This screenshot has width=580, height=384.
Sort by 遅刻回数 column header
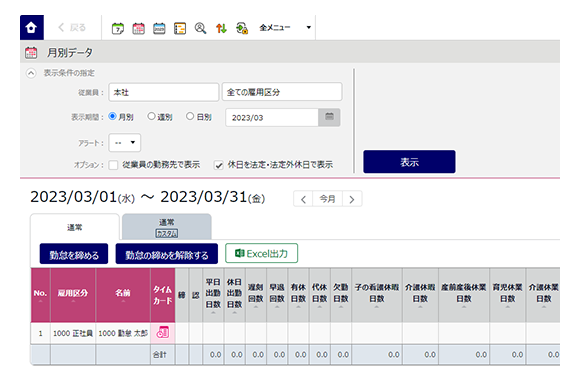point(256,295)
